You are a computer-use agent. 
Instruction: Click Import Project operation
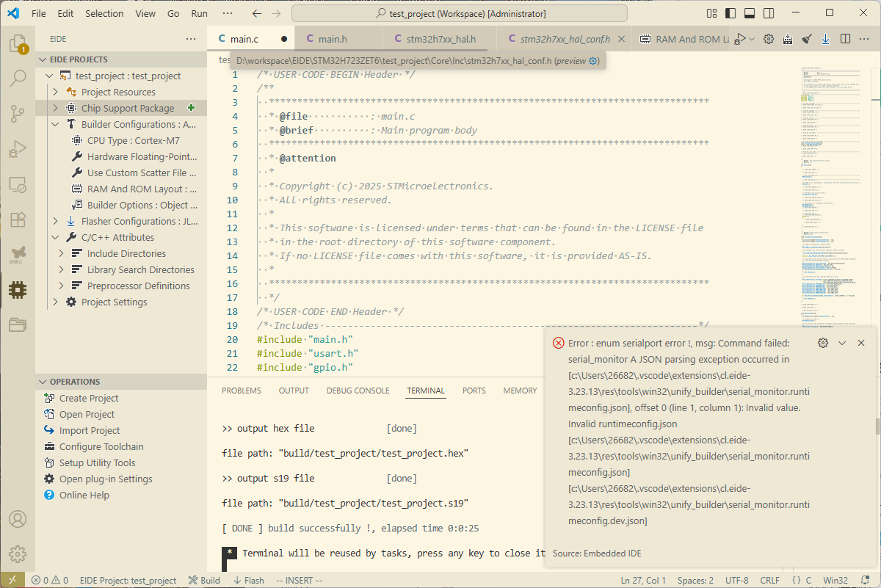pyautogui.click(x=90, y=430)
